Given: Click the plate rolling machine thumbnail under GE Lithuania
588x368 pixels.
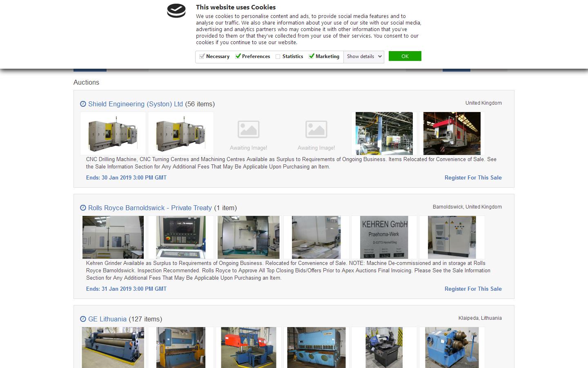Looking at the screenshot, I should (113, 348).
